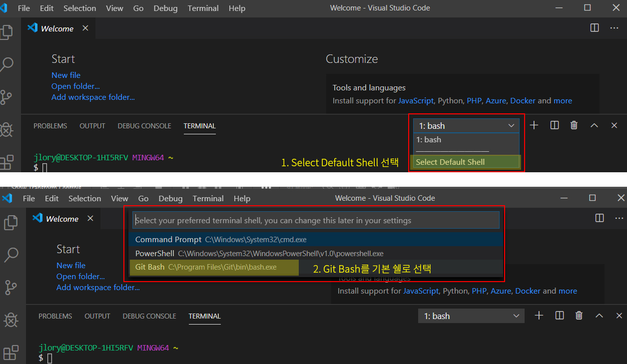Open Explorer icon in lower window activity bar
This screenshot has width=627, height=364.
(x=11, y=222)
